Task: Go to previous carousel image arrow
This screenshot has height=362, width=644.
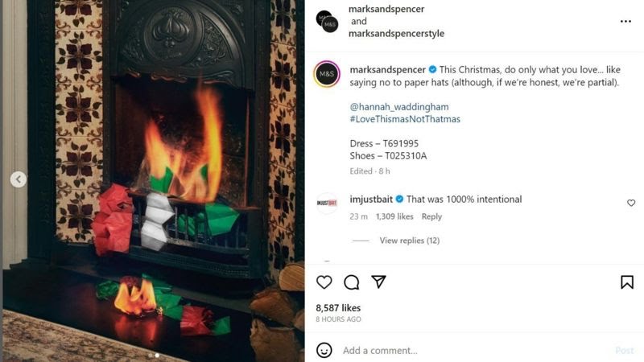Action: coord(18,179)
